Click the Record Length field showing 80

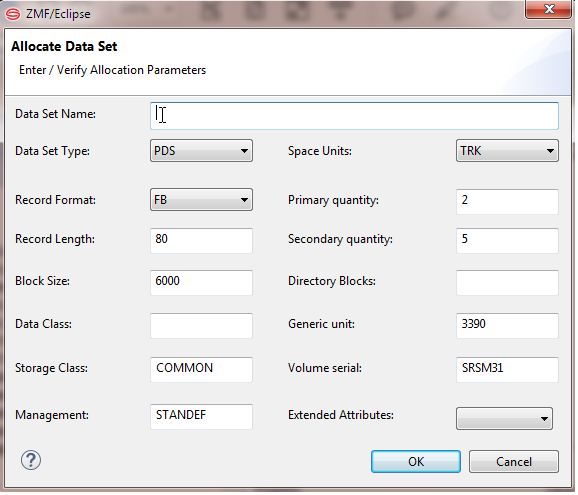click(202, 242)
